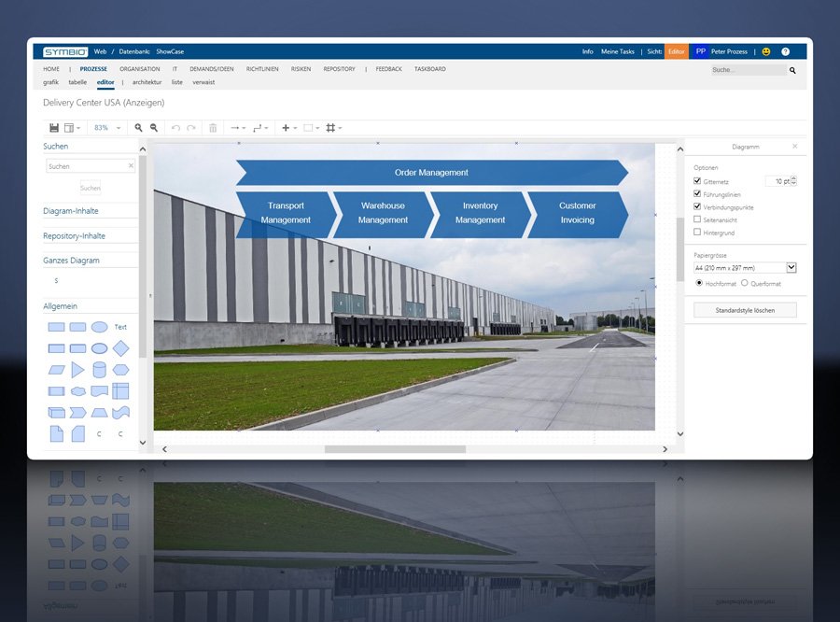Click the SYMBIO logo

click(65, 51)
